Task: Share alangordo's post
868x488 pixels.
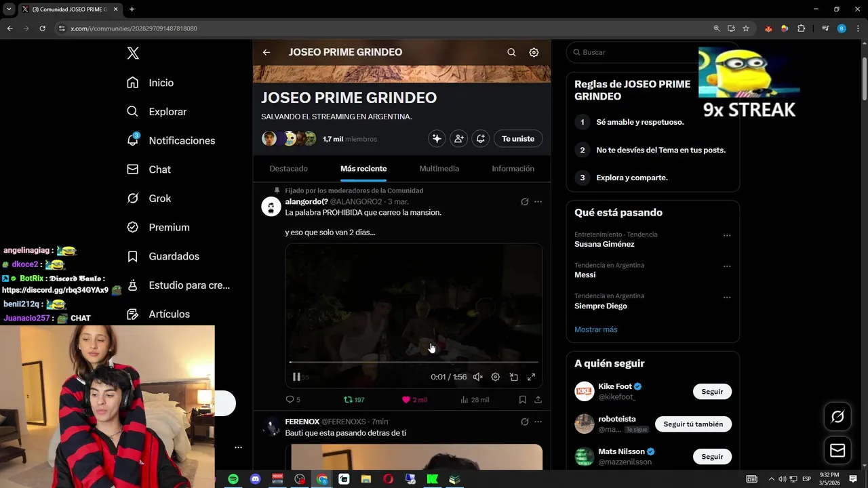Action: (538, 400)
